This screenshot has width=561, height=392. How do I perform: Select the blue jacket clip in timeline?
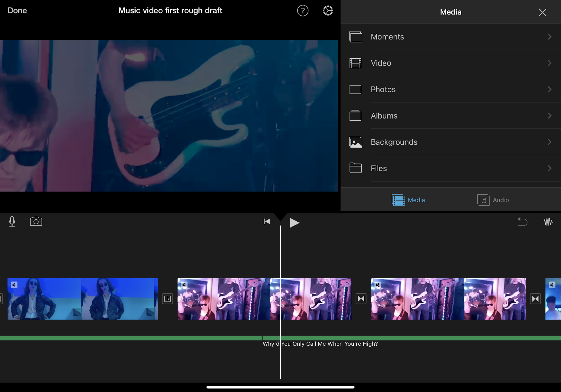click(x=83, y=299)
